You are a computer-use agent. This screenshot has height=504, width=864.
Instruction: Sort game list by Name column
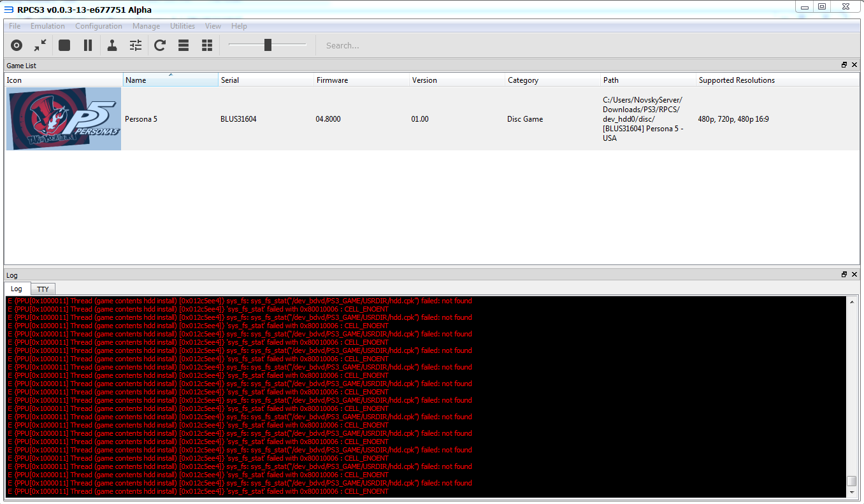tap(171, 80)
